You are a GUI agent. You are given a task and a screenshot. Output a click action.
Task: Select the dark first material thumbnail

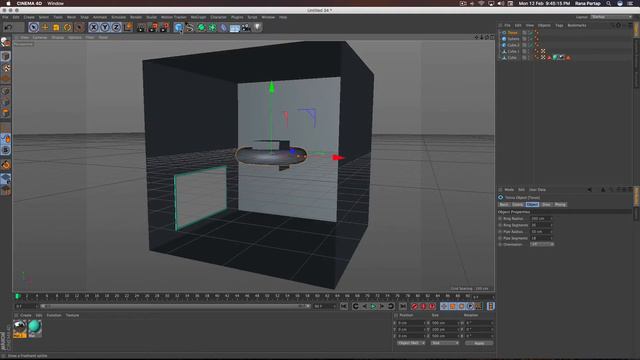pyautogui.click(x=20, y=329)
